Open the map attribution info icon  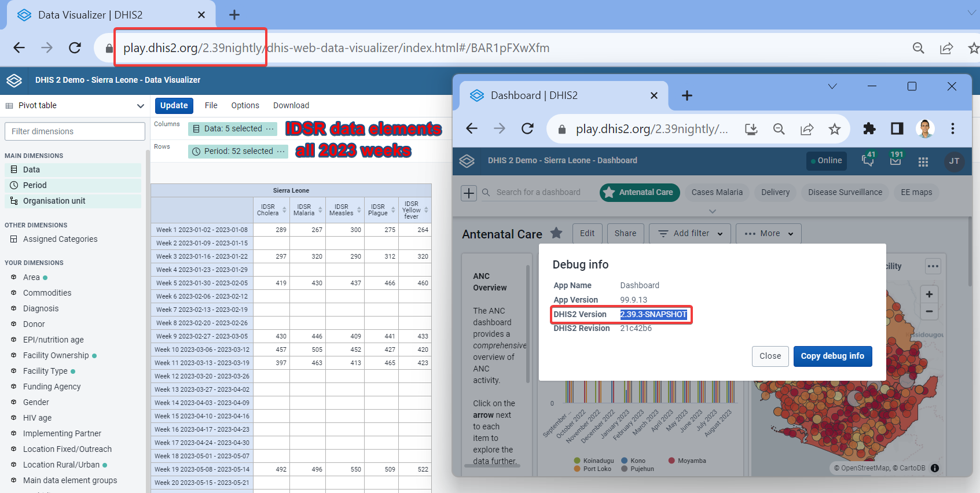[935, 468]
